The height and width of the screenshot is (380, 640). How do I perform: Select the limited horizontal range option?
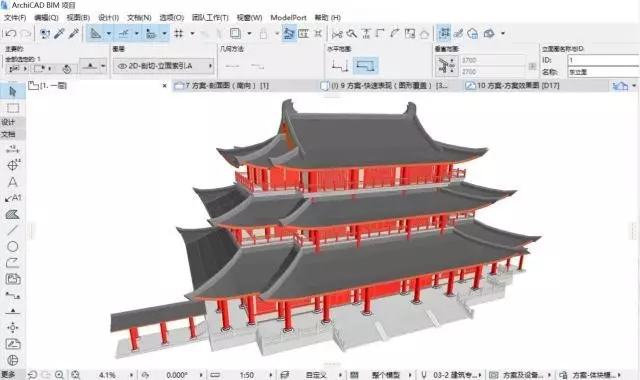[365, 66]
